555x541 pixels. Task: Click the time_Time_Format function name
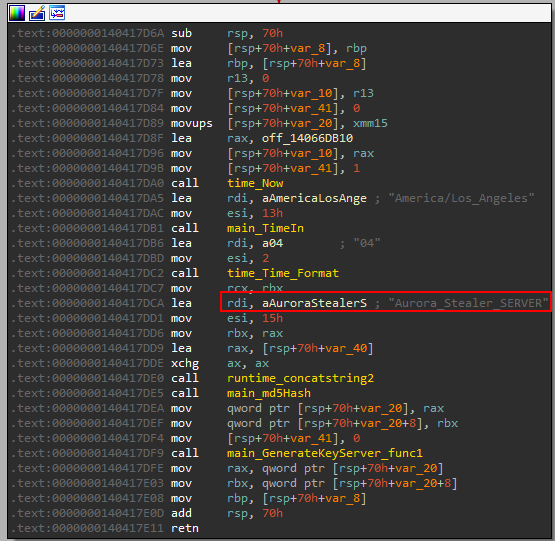pos(282,273)
